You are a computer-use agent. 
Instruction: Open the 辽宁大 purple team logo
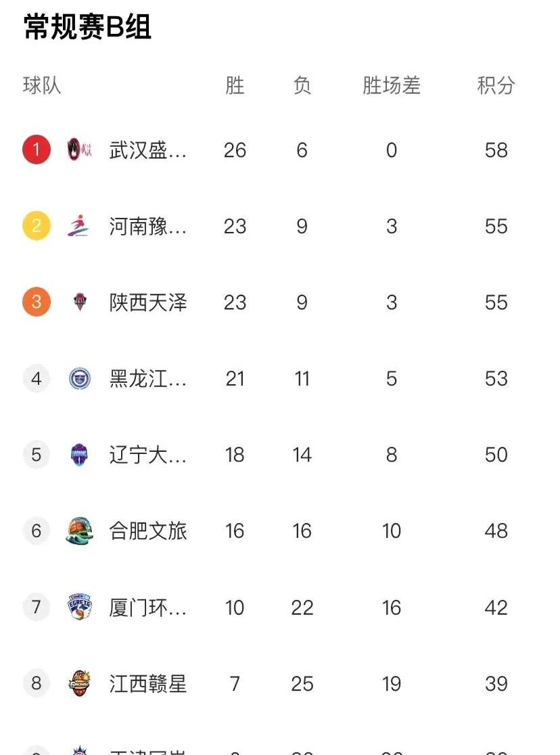[79, 454]
